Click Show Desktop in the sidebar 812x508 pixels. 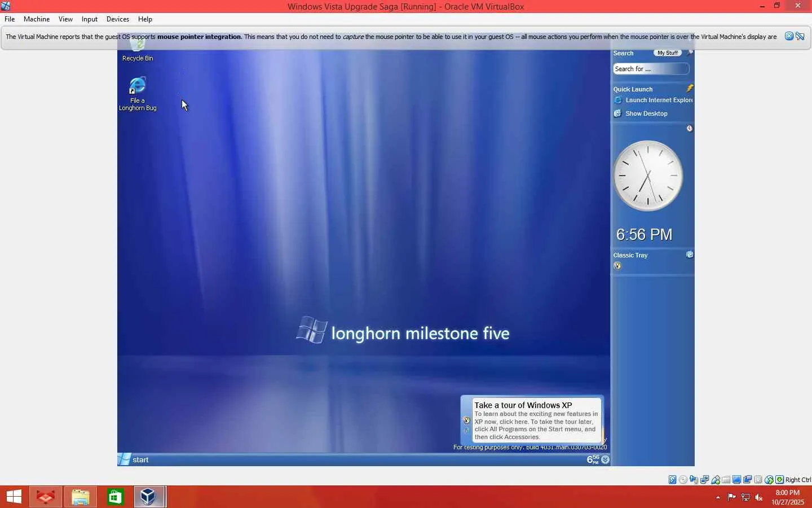click(641, 113)
